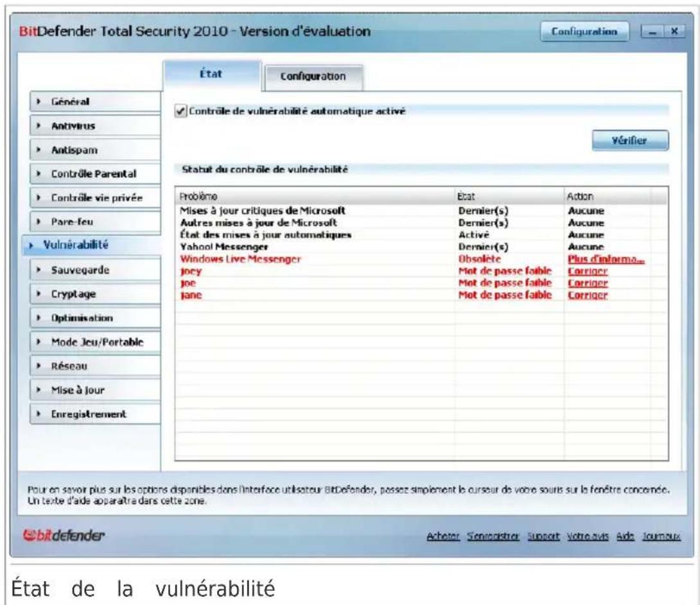This screenshot has height=605, width=700.
Task: Select the Yahoo! Messenger row
Action: [x=421, y=247]
